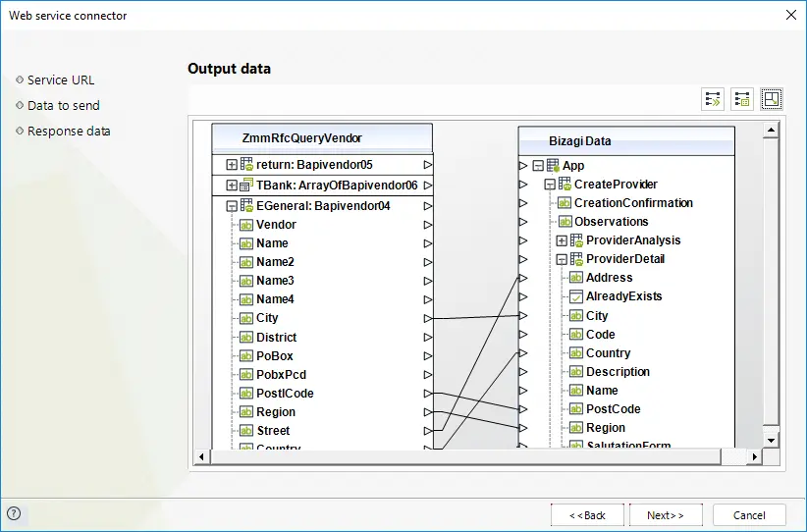Click the Next >> button

(x=666, y=515)
